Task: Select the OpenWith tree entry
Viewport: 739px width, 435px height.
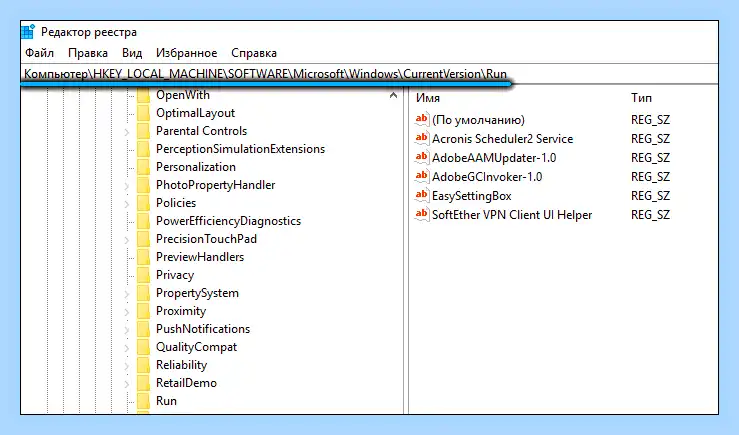Action: tap(183, 95)
